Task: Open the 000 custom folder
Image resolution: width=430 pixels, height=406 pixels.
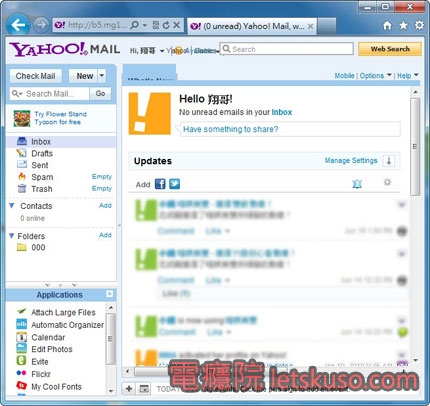Action: coord(38,247)
